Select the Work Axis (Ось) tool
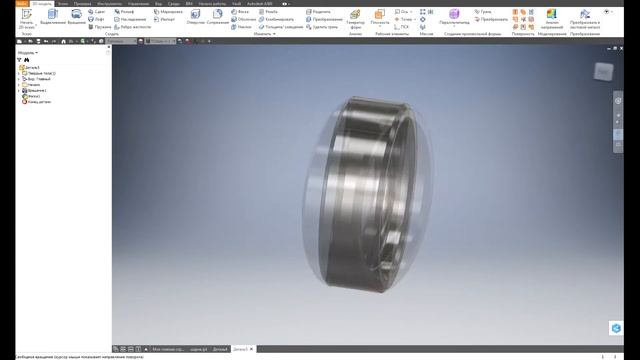Viewport: 640px width, 360px height. 402,12
